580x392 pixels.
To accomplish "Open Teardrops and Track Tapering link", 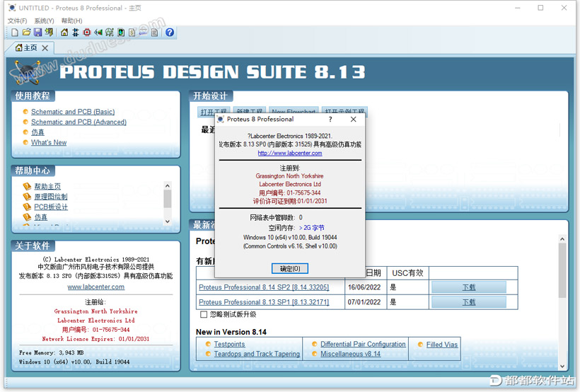I will [x=257, y=354].
